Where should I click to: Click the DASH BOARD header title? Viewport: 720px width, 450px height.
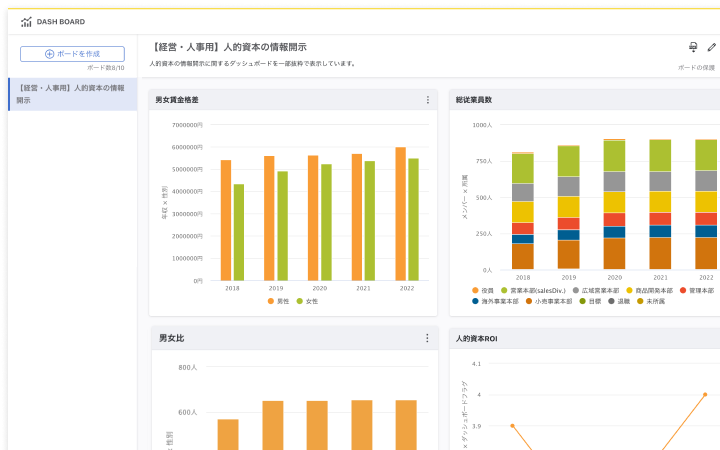[61, 22]
